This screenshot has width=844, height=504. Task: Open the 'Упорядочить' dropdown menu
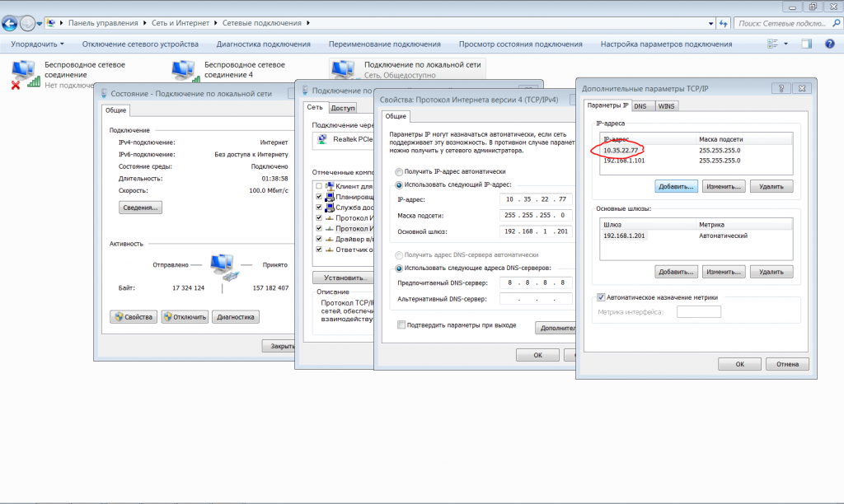(x=37, y=44)
